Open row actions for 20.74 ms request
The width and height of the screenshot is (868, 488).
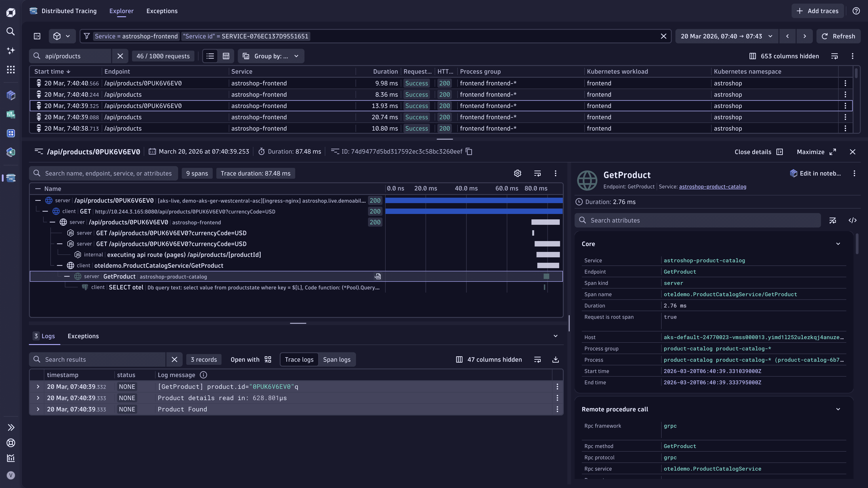(x=845, y=117)
